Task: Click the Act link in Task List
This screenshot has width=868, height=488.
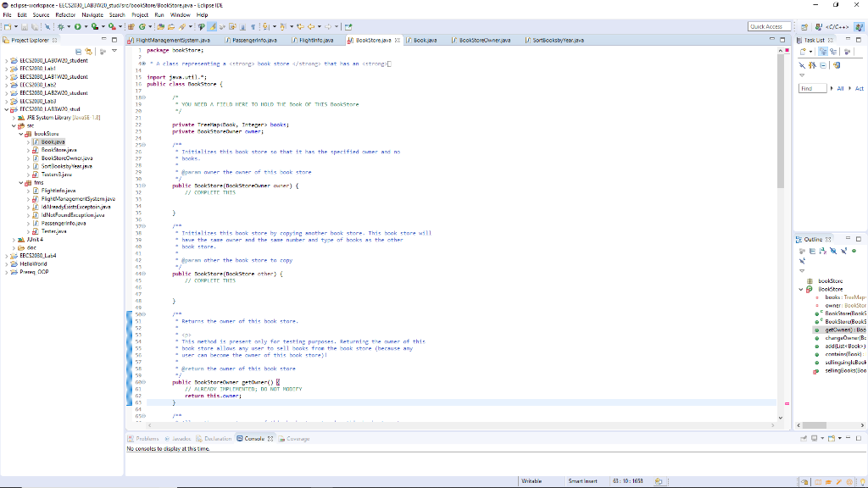Action: click(x=860, y=88)
